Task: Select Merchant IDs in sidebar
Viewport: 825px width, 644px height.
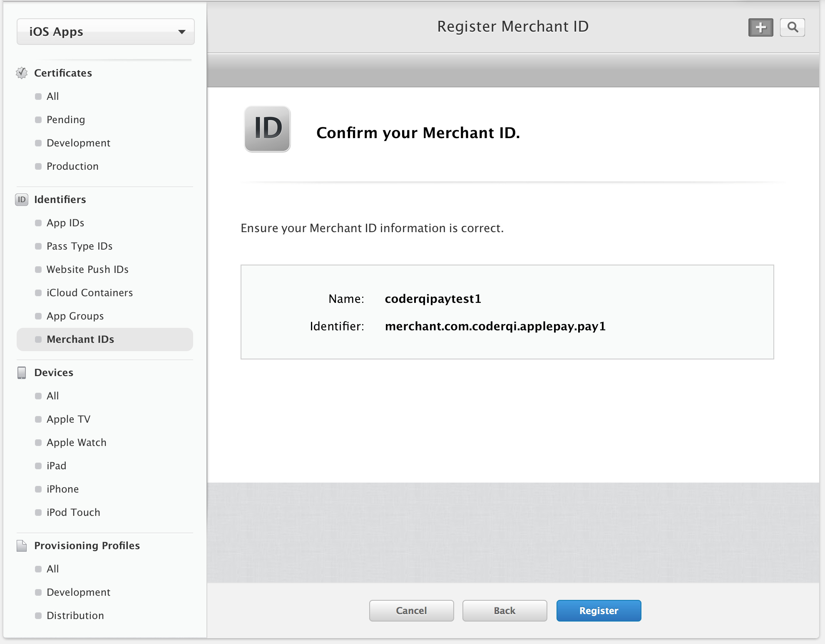Action: tap(80, 339)
